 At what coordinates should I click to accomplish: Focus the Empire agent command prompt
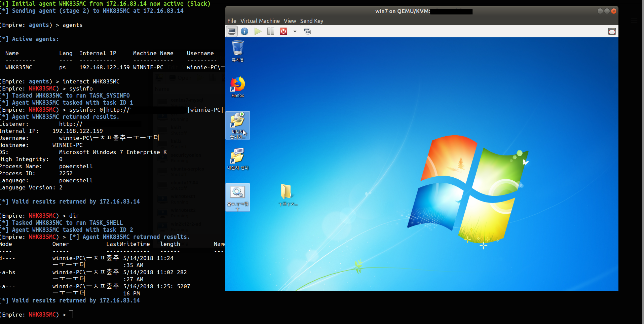[x=70, y=314]
